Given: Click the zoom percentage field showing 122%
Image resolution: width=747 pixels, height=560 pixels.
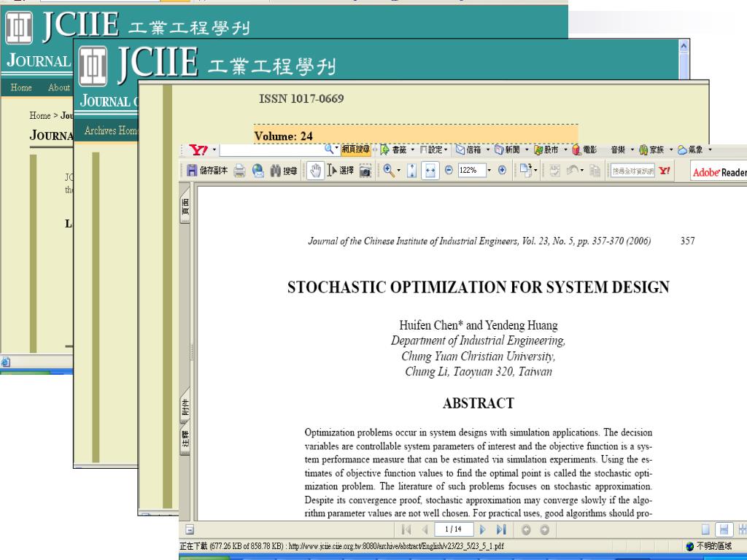Looking at the screenshot, I should coord(472,170).
